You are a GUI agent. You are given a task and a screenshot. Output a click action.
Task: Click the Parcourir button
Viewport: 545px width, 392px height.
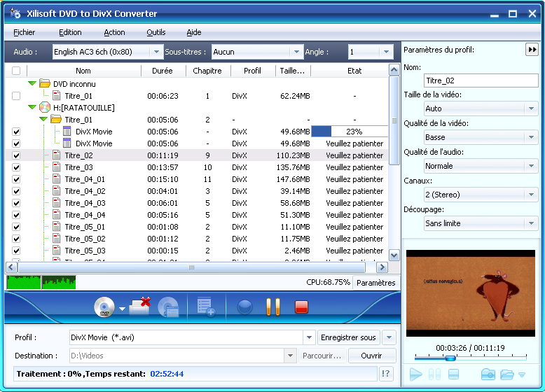coord(322,356)
